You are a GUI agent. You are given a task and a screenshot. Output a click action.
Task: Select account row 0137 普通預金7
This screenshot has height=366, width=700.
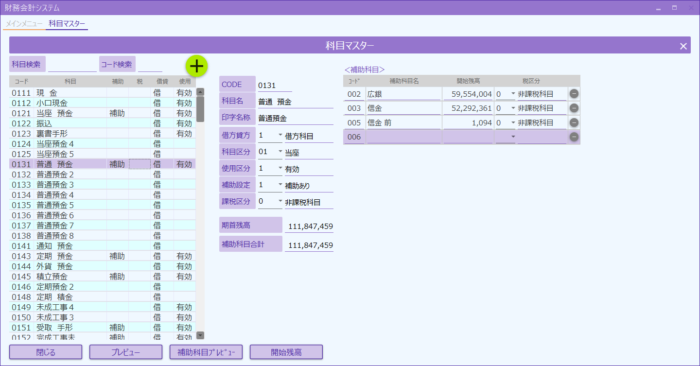coord(102,225)
